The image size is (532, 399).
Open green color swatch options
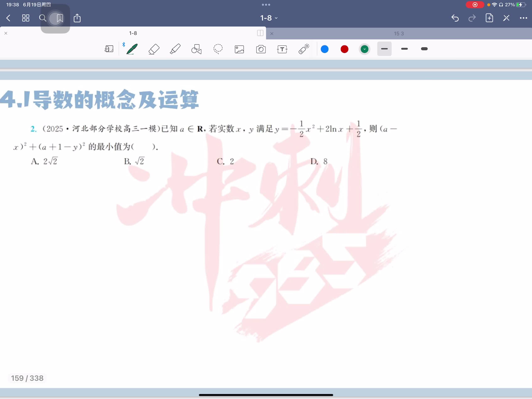tap(364, 49)
